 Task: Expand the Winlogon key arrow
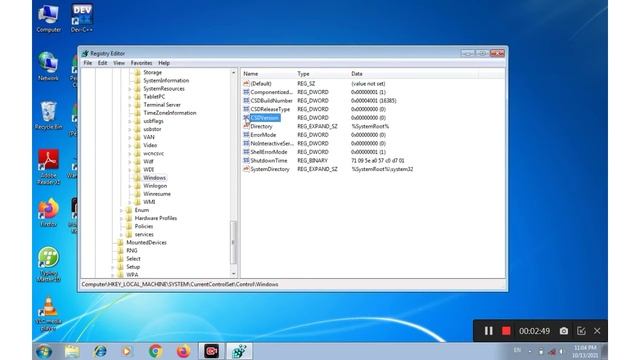coord(130,186)
